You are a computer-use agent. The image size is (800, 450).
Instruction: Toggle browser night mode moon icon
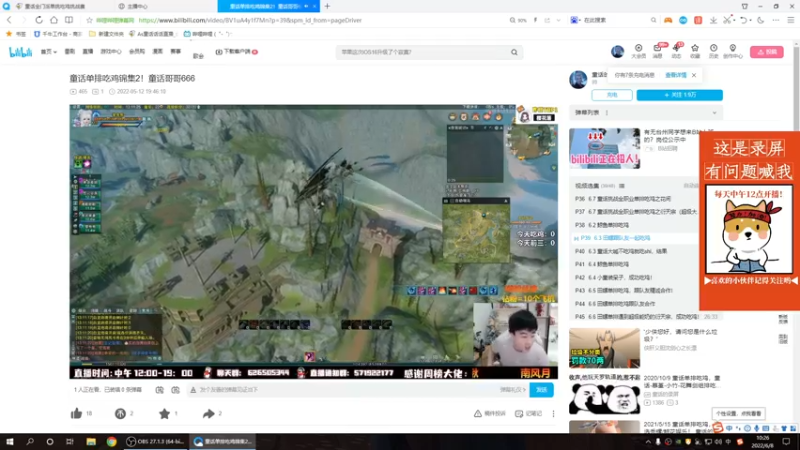coord(761,20)
